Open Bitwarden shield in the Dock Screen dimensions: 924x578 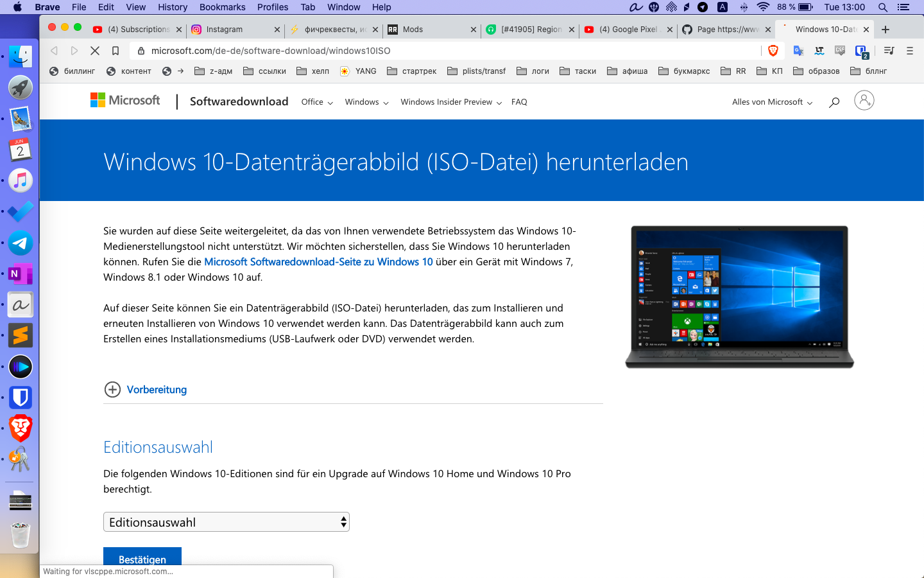21,398
